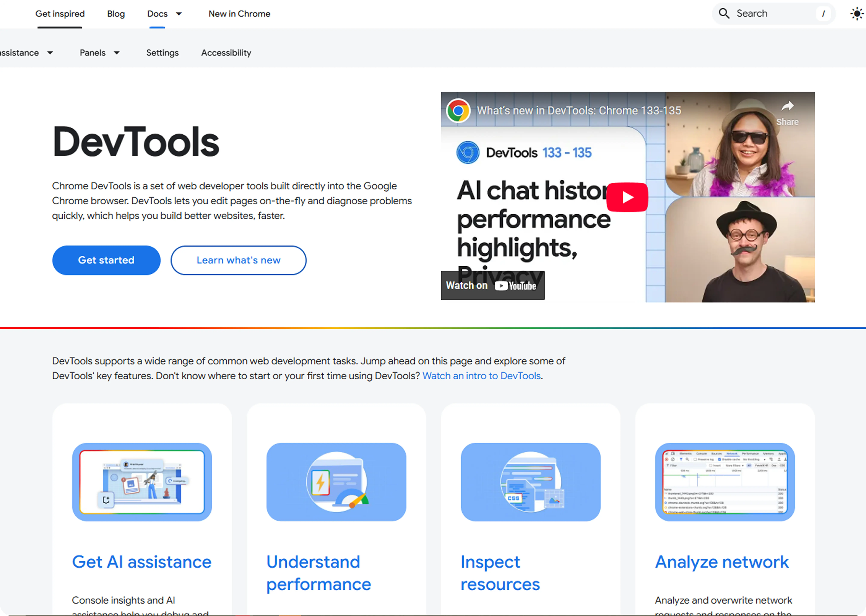Image resolution: width=866 pixels, height=616 pixels.
Task: Open Watch on YouTube button
Action: 493,285
